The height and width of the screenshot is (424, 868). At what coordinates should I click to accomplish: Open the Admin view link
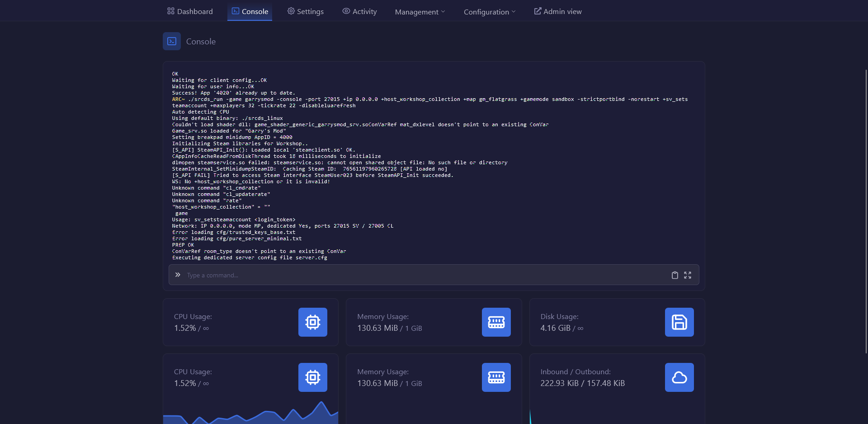558,11
